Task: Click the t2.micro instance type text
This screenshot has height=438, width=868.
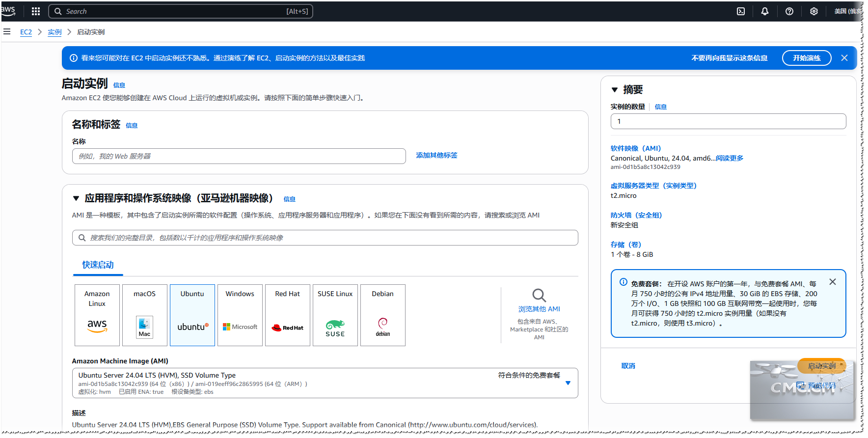Action: [624, 195]
